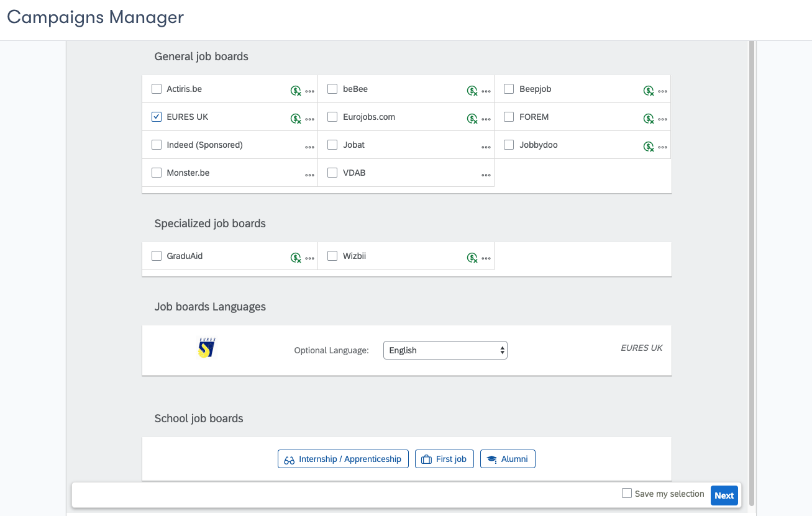Check the Wizbii checkbox
The height and width of the screenshot is (516, 812).
332,256
